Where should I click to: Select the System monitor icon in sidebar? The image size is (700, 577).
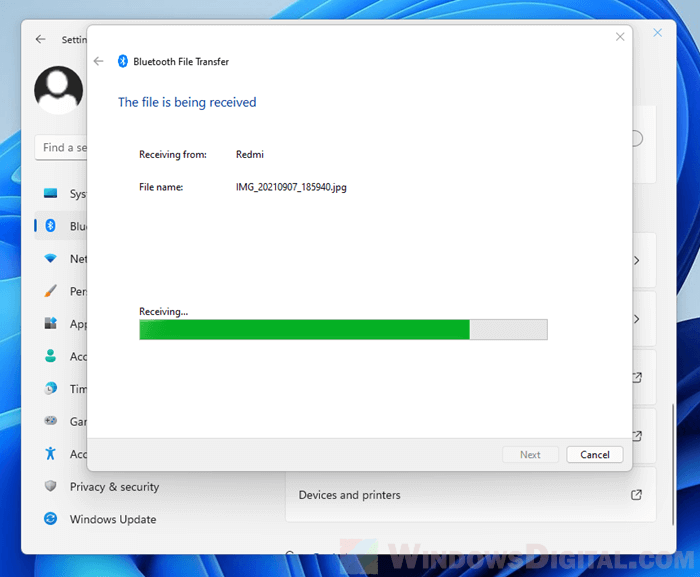tap(51, 194)
